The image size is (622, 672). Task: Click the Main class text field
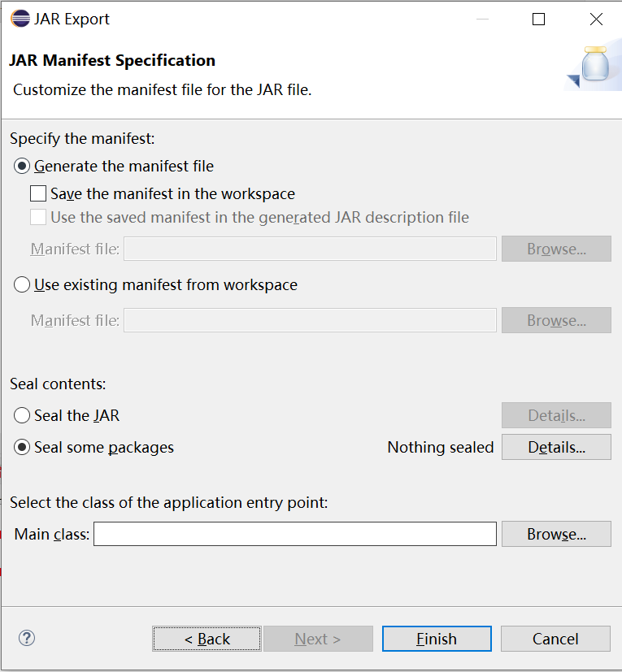294,534
